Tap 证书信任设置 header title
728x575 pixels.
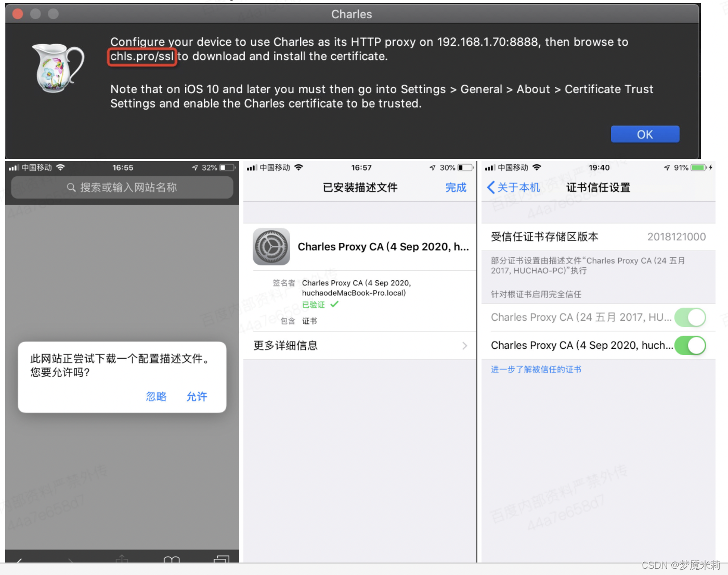point(598,187)
